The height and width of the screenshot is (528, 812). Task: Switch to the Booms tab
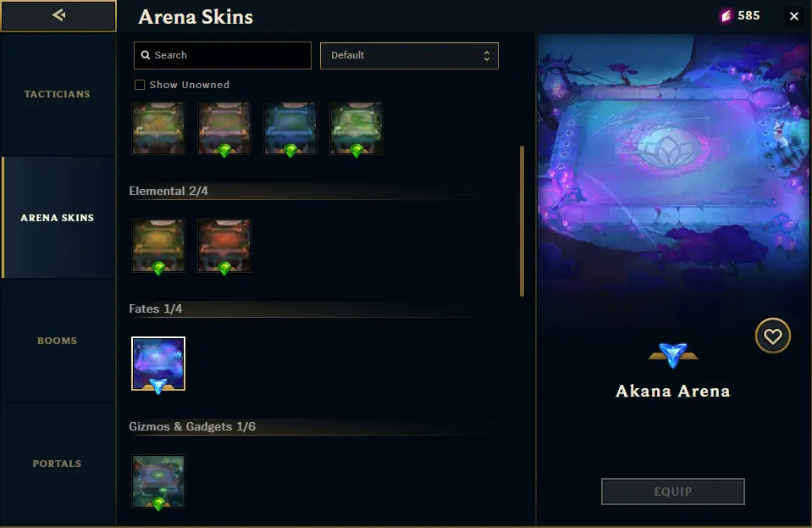point(58,341)
